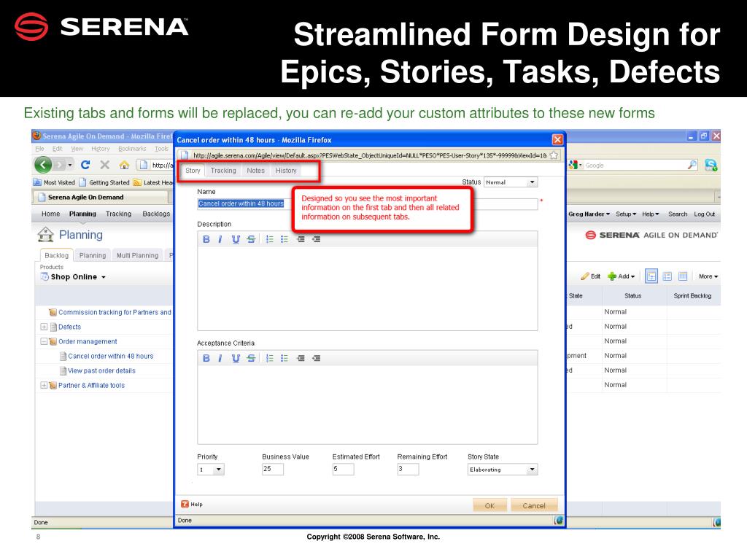
Task: Select the Backlog tab under Planning
Action: [x=57, y=255]
